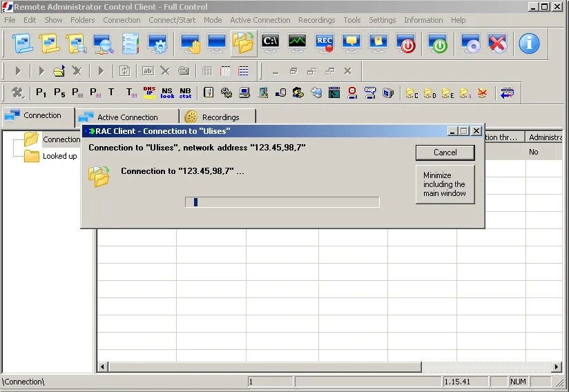Open the yellow scroll connection icon
The width and height of the screenshot is (569, 392).
pos(49,43)
